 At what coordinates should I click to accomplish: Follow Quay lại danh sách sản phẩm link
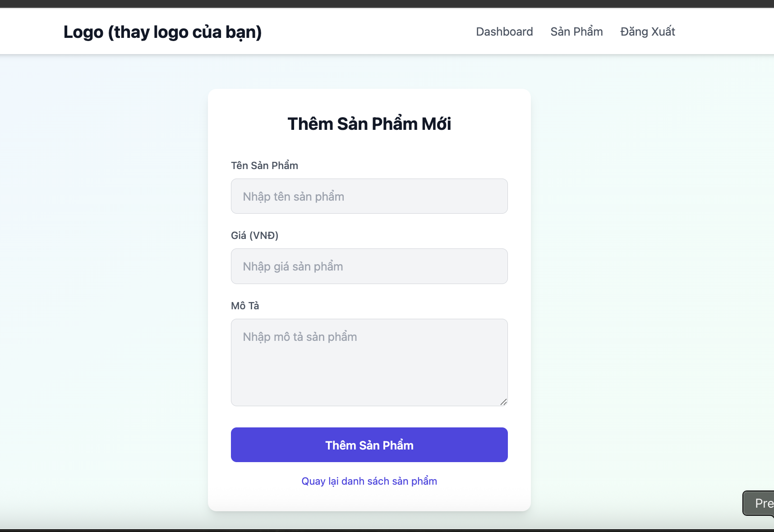click(369, 481)
